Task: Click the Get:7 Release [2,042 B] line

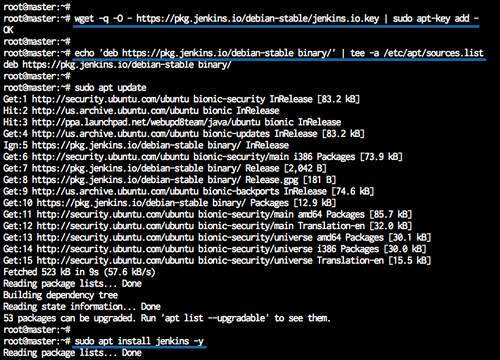Action: click(x=165, y=168)
